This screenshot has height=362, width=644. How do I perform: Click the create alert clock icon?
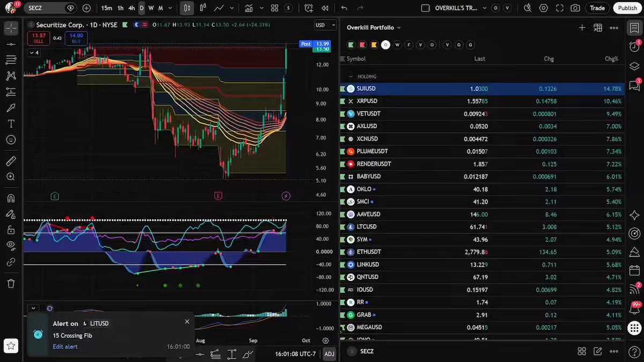309,8
